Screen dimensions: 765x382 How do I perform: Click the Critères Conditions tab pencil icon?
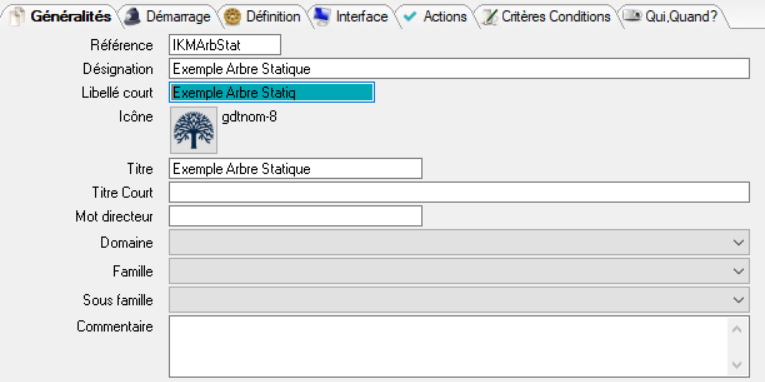point(489,17)
